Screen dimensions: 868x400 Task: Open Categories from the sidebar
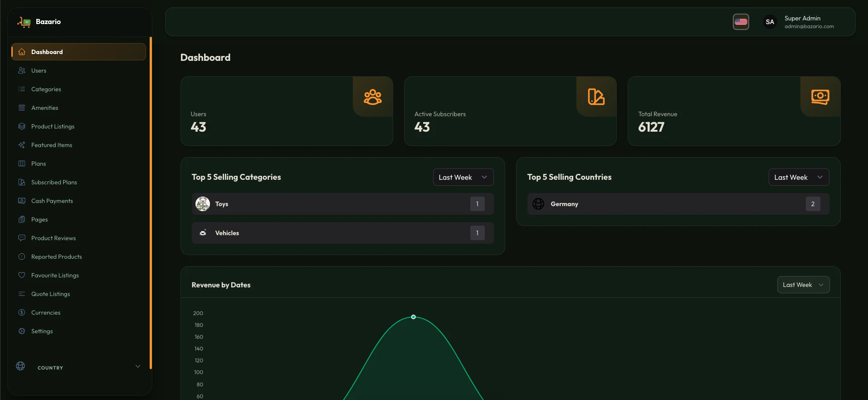(x=78, y=89)
